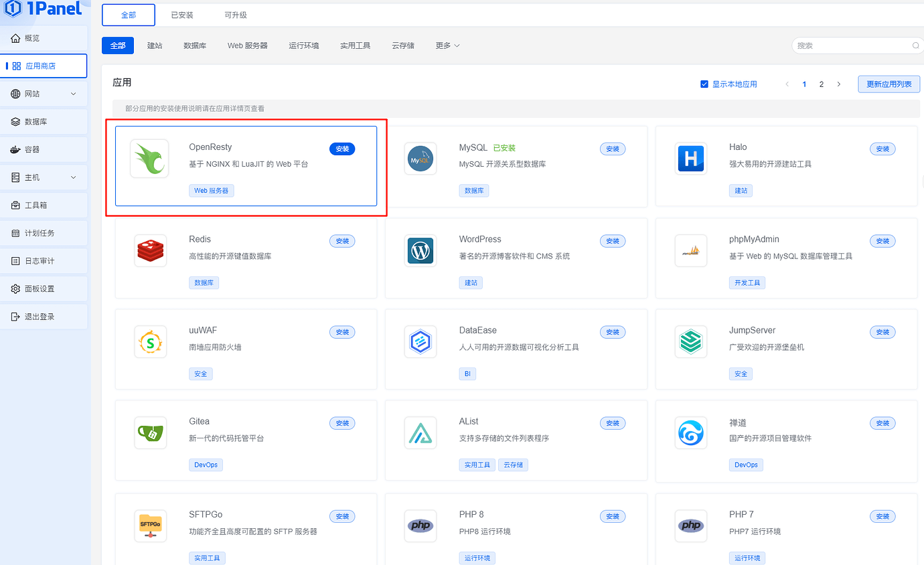Click 退出登录 to log out
924x565 pixels.
pos(35,316)
